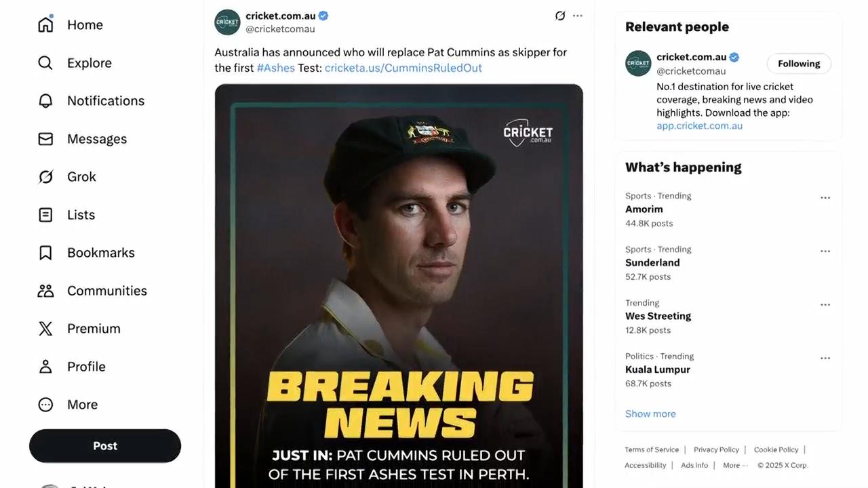Click the Notifications bell icon

pos(45,101)
